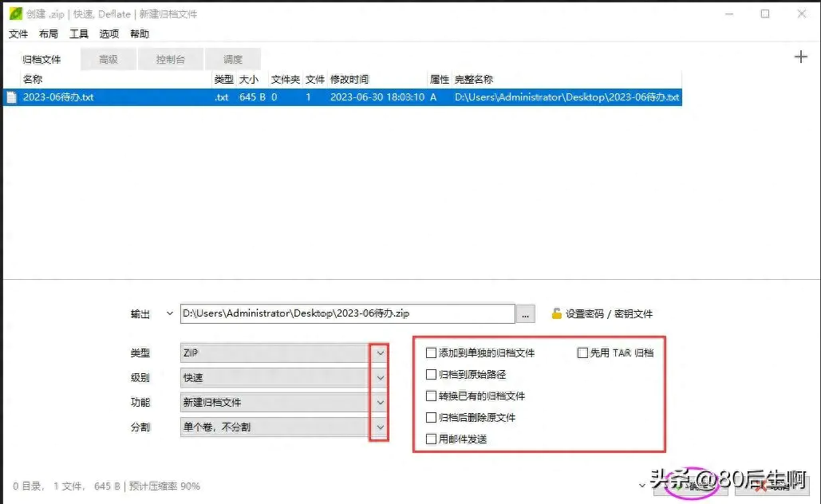Check the 先用 TAR 归档 option

click(582, 352)
